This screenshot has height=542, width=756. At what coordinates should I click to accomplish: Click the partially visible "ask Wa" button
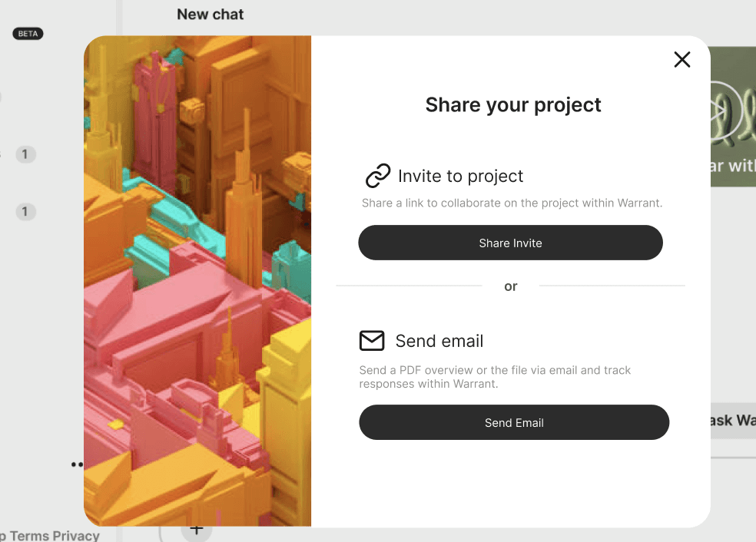tap(733, 421)
